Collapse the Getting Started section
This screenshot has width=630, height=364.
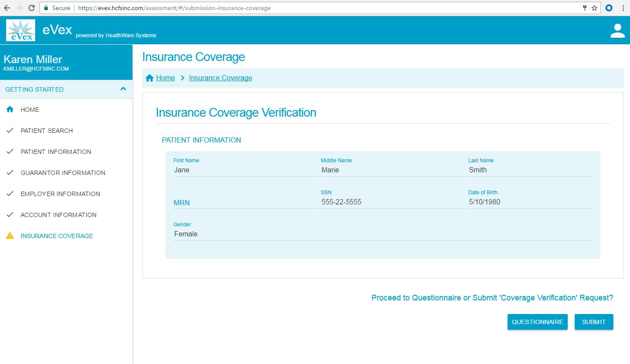(x=123, y=89)
